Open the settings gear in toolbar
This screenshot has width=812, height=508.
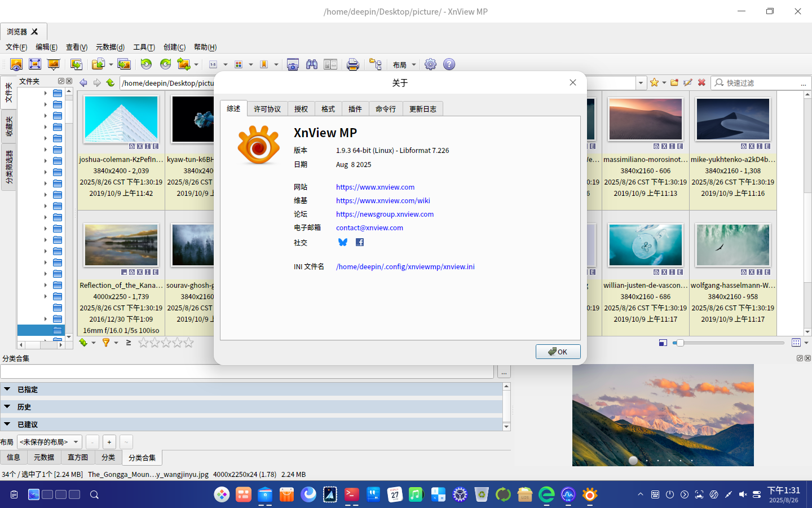430,64
